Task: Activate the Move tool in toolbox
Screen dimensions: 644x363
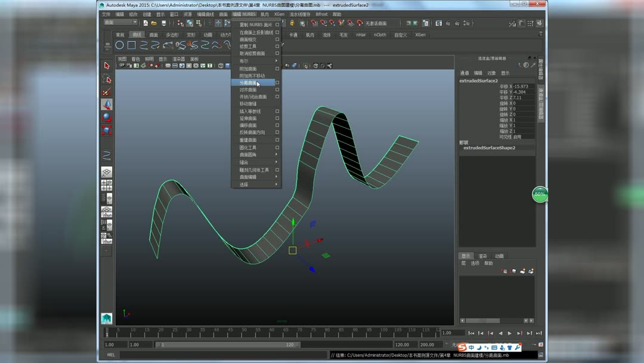Action: pyautogui.click(x=107, y=105)
